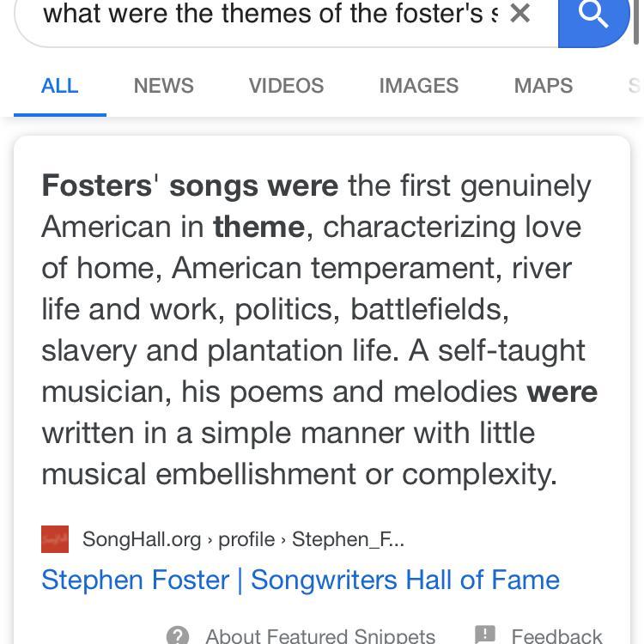This screenshot has height=644, width=644.
Task: Open the Stephen Foster Songwriters Hall of Fame link
Action: click(301, 580)
